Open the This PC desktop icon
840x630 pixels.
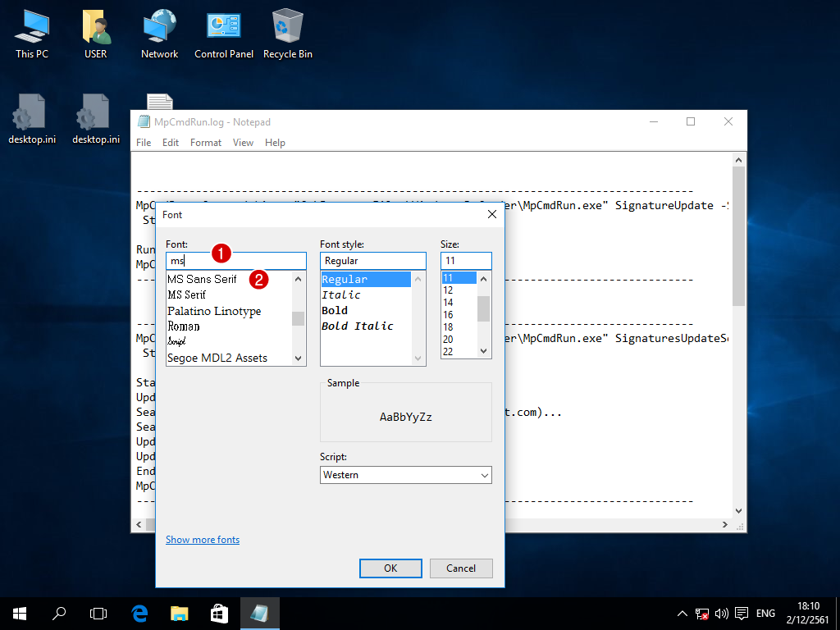click(32, 34)
